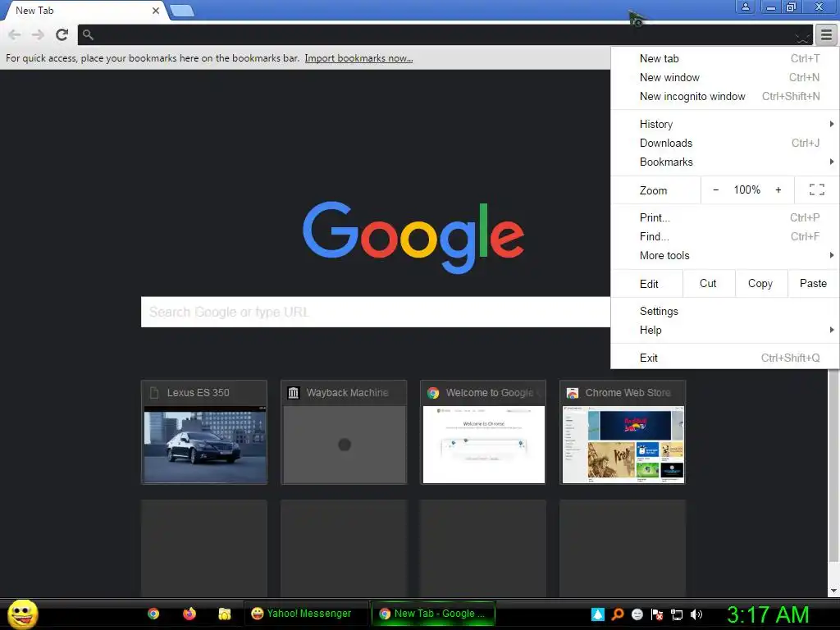Click the 100% zoom level value
Viewport: 840px width, 630px height.
(x=746, y=189)
